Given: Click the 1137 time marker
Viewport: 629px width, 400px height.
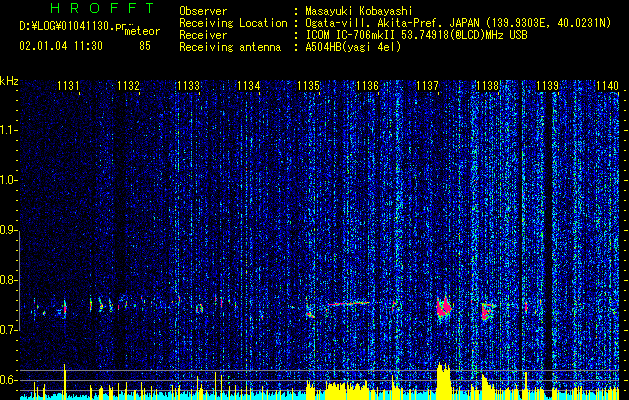Looking at the screenshot, I should (428, 85).
